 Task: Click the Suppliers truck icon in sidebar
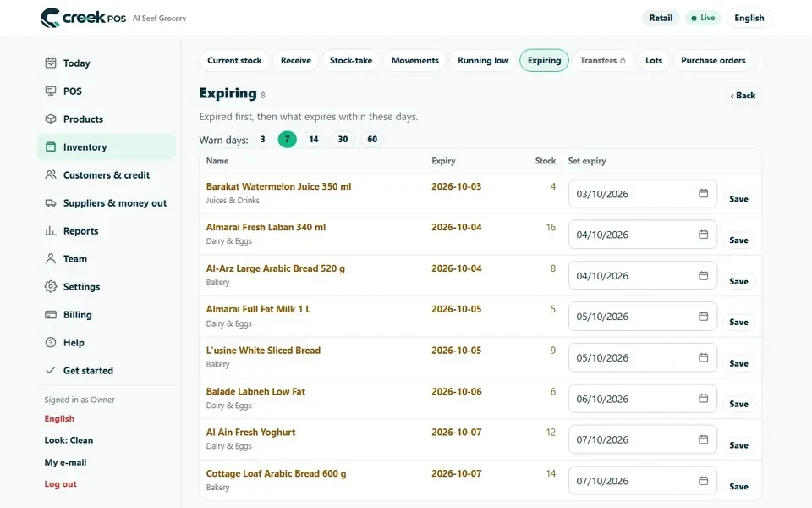(51, 202)
